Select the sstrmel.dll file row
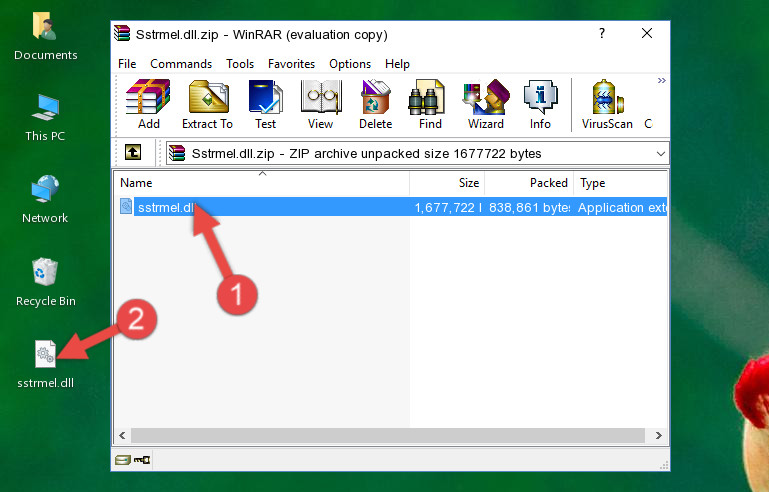The height and width of the screenshot is (492, 769). [392, 207]
